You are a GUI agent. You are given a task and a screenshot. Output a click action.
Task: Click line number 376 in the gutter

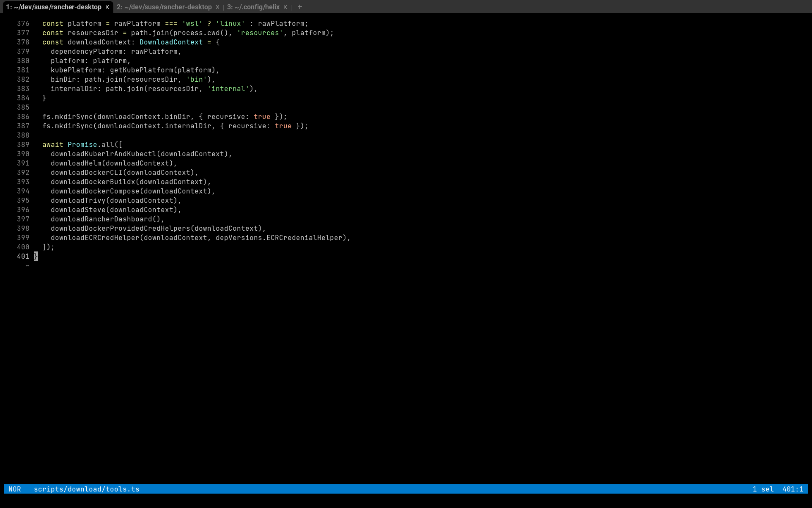click(x=23, y=23)
